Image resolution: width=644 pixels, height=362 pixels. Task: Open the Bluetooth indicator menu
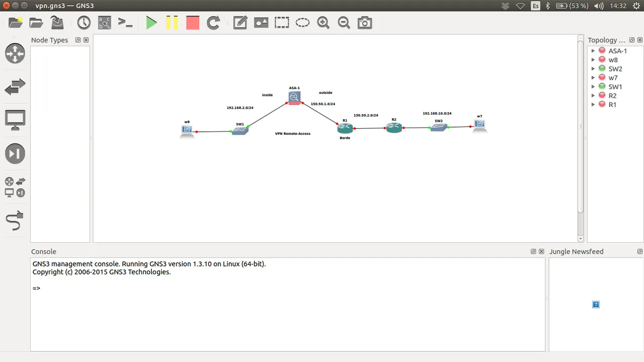pos(548,6)
